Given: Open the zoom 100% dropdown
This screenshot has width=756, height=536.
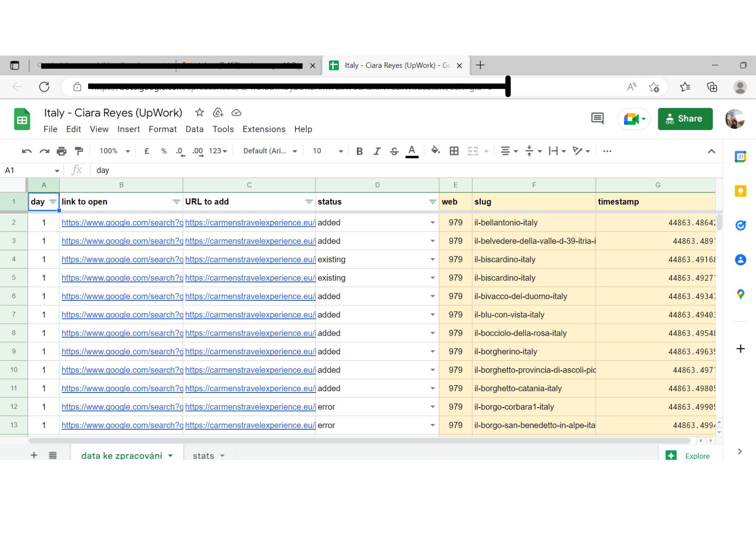Looking at the screenshot, I should click(114, 151).
